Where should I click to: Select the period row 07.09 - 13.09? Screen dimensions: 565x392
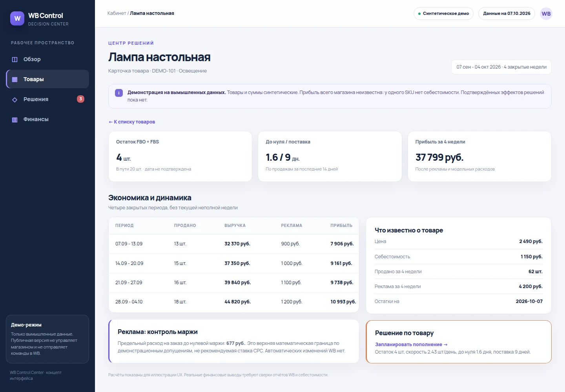point(234,244)
